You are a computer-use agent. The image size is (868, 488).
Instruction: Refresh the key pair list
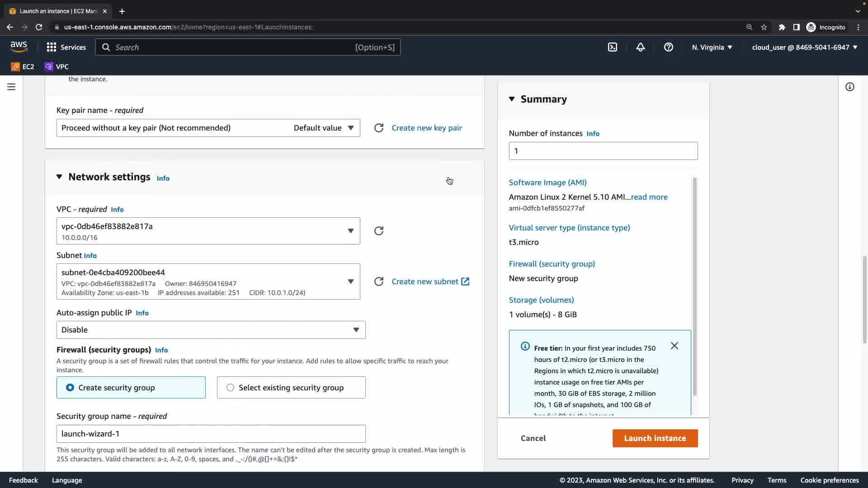[x=379, y=128]
